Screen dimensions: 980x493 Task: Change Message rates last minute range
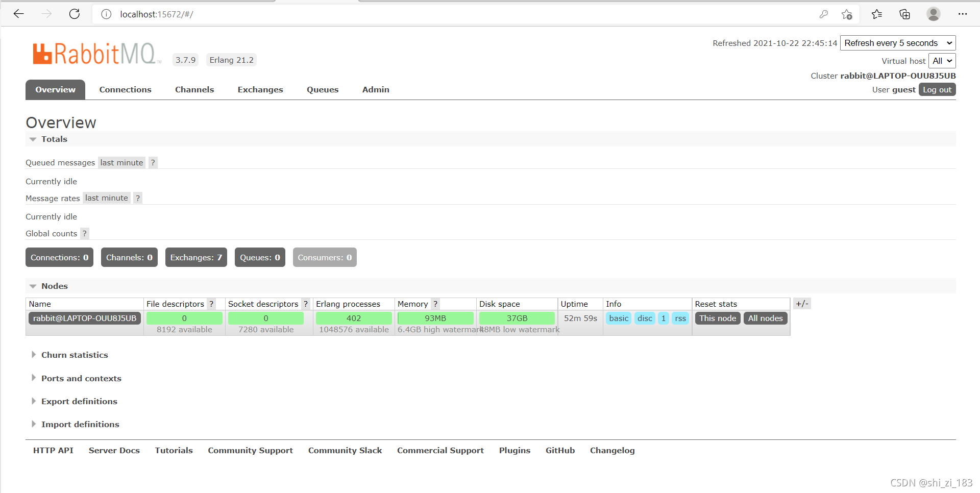107,198
